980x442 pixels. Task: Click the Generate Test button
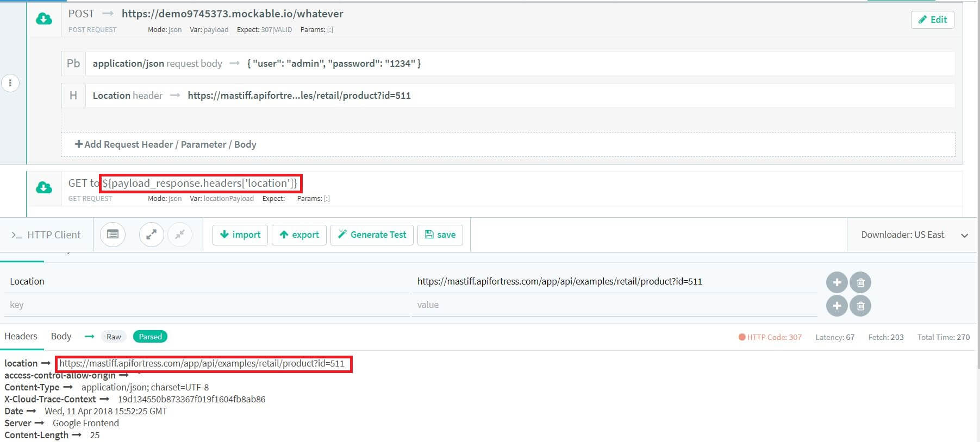point(372,235)
